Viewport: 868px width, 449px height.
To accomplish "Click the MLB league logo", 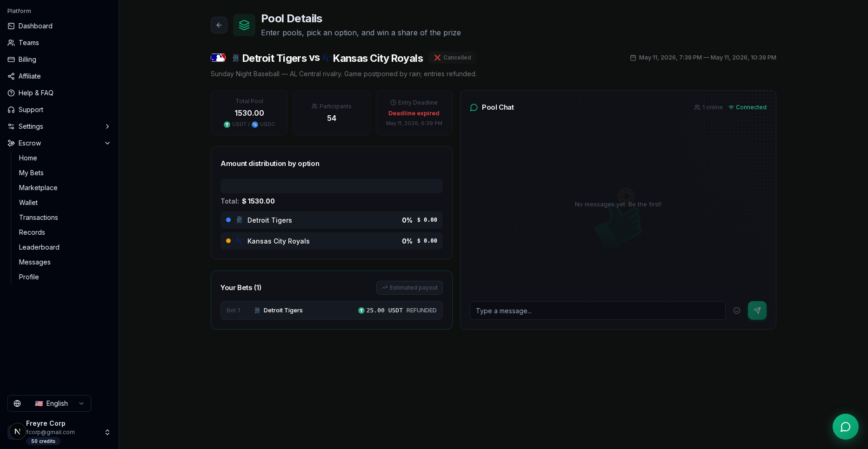I will coord(218,58).
